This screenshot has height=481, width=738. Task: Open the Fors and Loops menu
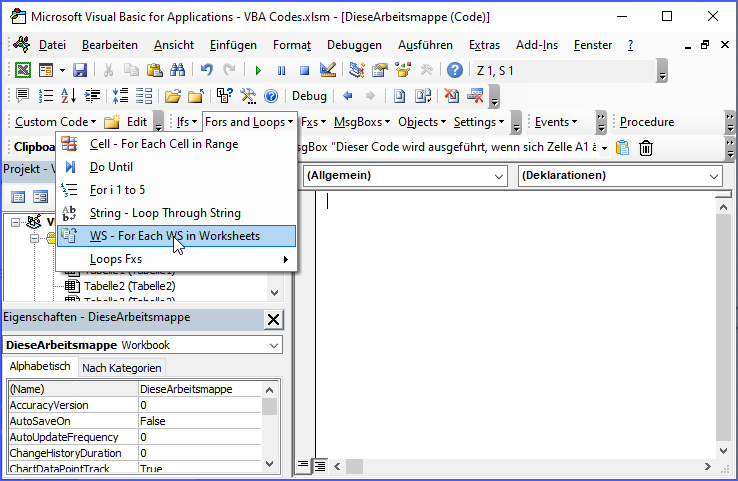pos(249,122)
